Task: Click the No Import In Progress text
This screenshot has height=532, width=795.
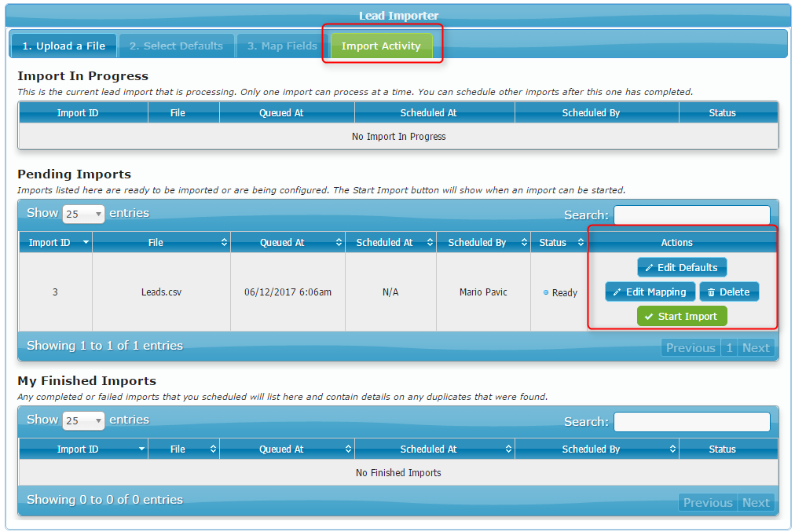Action: [x=398, y=137]
